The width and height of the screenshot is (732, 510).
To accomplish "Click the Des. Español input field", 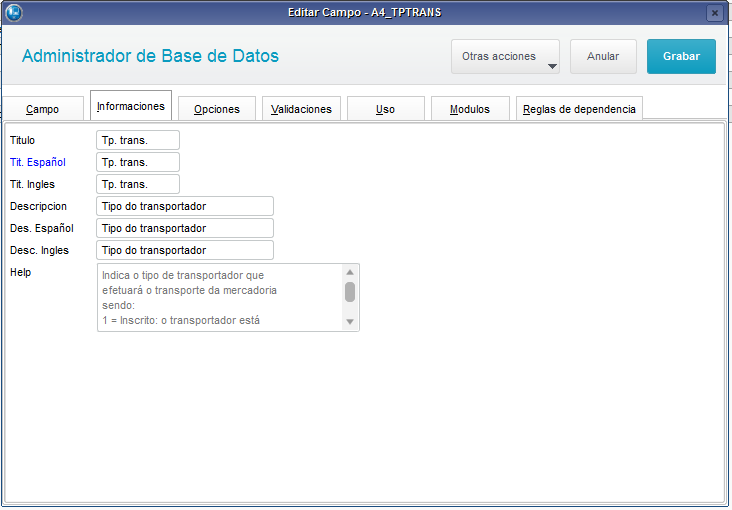I will [185, 228].
